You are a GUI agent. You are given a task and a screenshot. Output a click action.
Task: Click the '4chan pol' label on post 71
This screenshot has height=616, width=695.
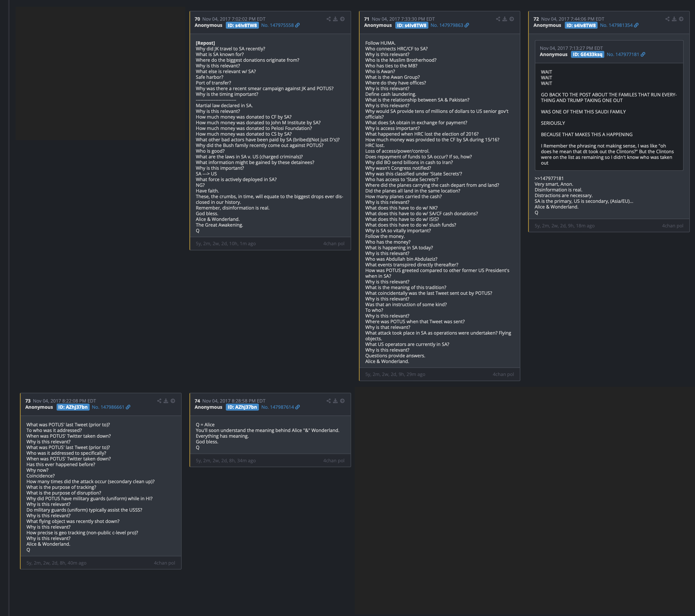tap(503, 374)
